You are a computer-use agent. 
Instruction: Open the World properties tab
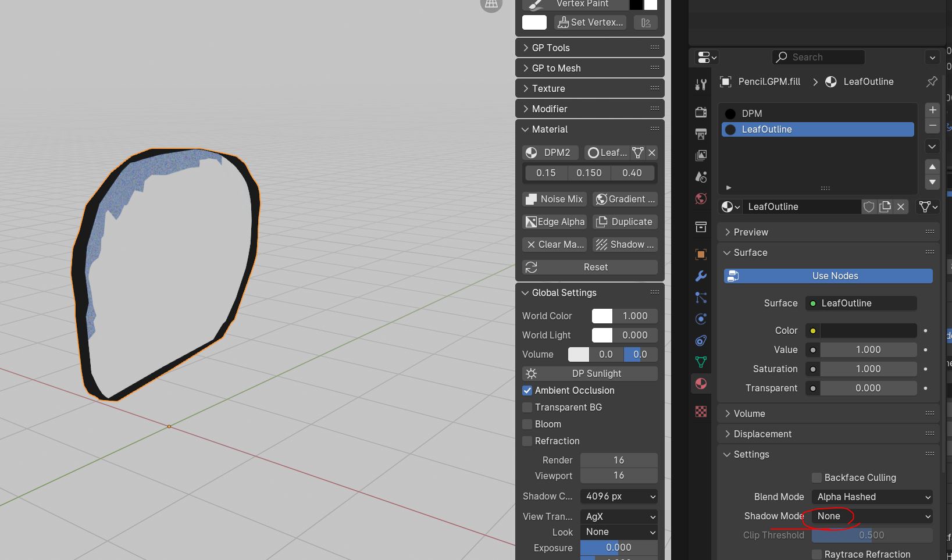coord(701,199)
